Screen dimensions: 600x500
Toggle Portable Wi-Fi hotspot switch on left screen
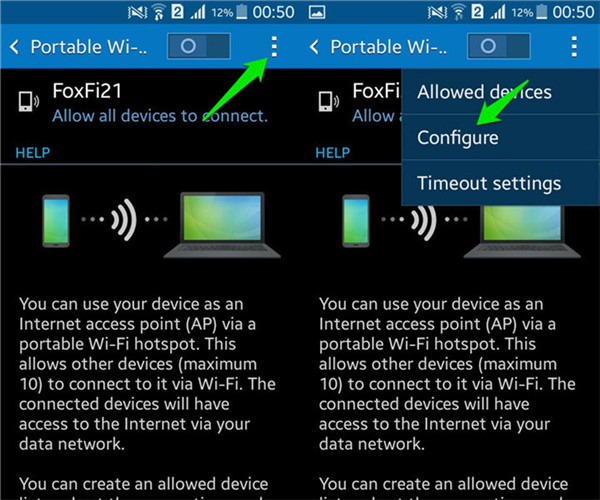[x=199, y=46]
